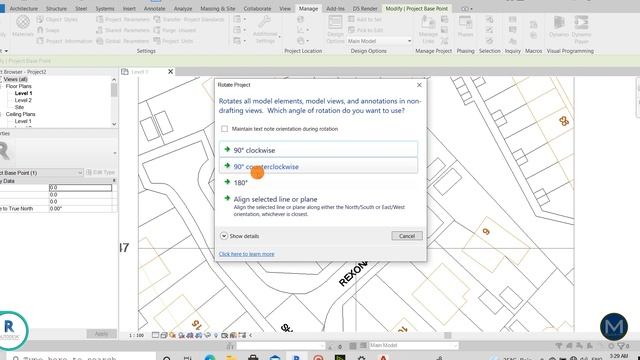Toggle Maintain text note orientation checkbox
The image size is (640, 360).
224,129
